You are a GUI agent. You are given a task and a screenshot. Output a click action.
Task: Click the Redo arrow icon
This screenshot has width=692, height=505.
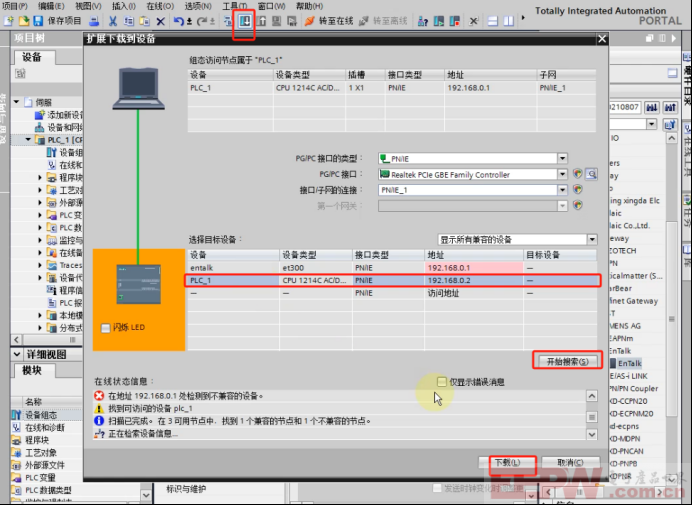tap(202, 21)
